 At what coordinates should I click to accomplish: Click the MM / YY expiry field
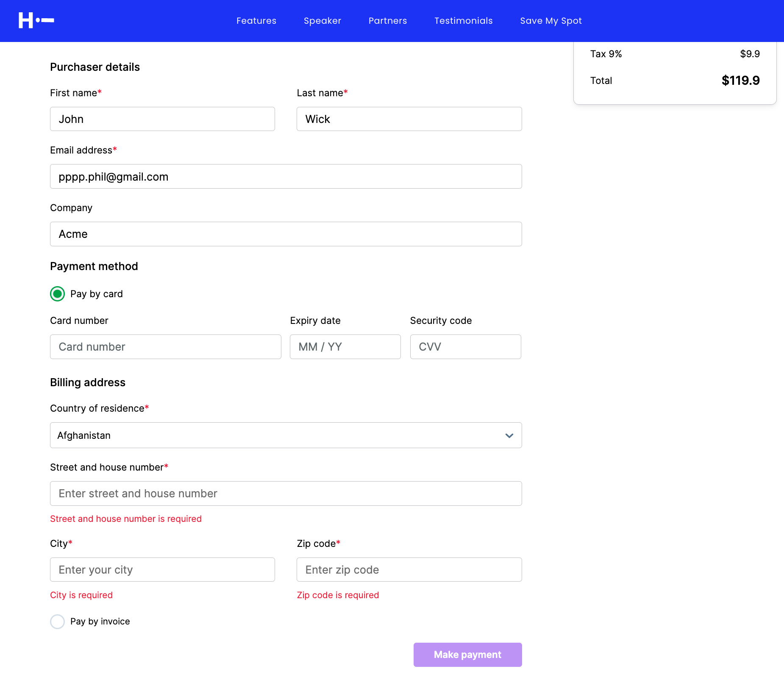(x=345, y=347)
